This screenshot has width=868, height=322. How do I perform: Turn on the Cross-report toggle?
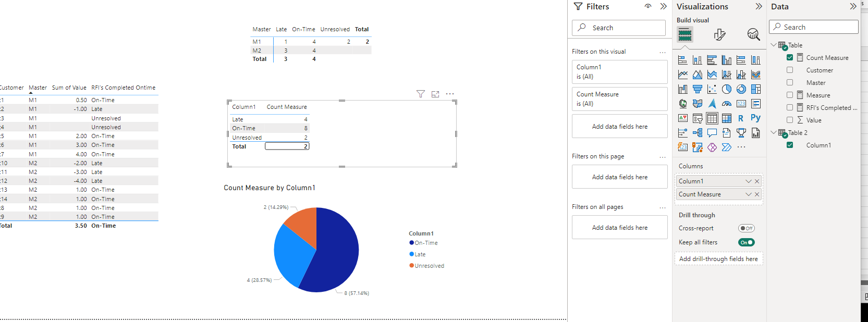pyautogui.click(x=747, y=228)
